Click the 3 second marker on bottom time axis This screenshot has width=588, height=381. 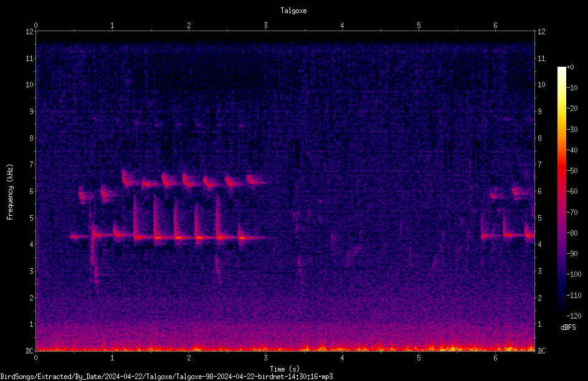(x=265, y=358)
